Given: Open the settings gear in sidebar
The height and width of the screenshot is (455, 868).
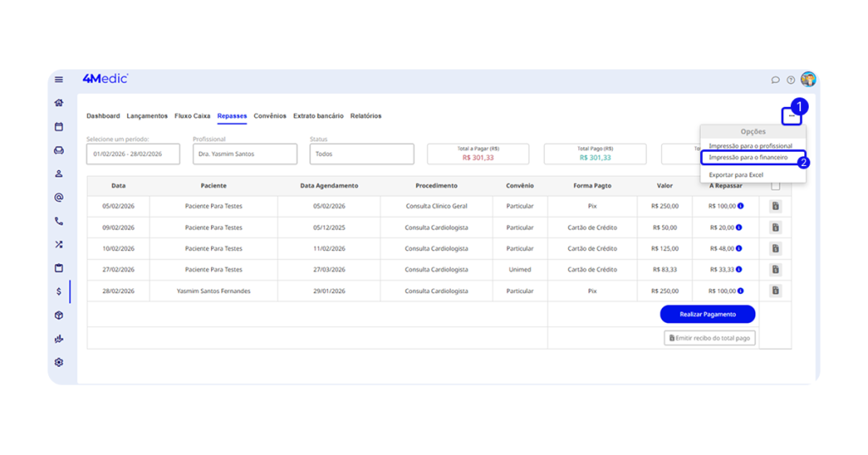Looking at the screenshot, I should (58, 362).
